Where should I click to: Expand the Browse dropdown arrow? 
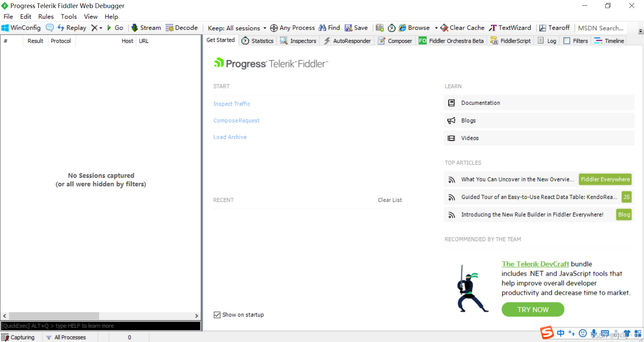436,28
